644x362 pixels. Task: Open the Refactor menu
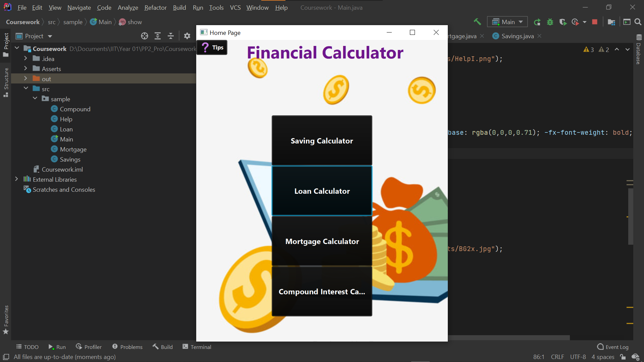pyautogui.click(x=155, y=7)
